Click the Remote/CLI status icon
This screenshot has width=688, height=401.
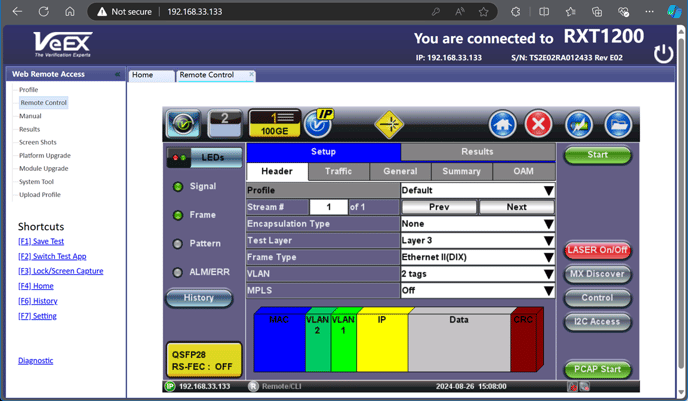pos(253,386)
